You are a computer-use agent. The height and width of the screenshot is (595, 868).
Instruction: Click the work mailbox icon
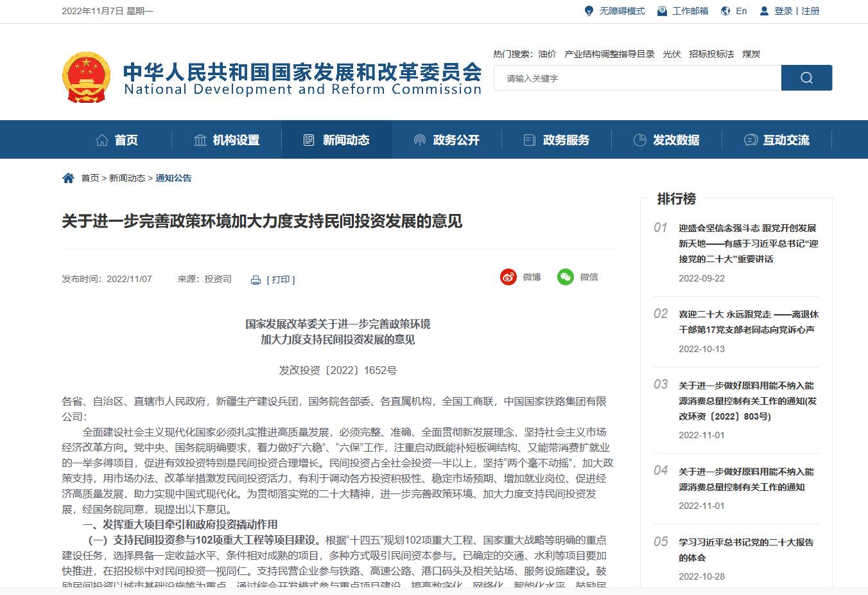tap(662, 11)
